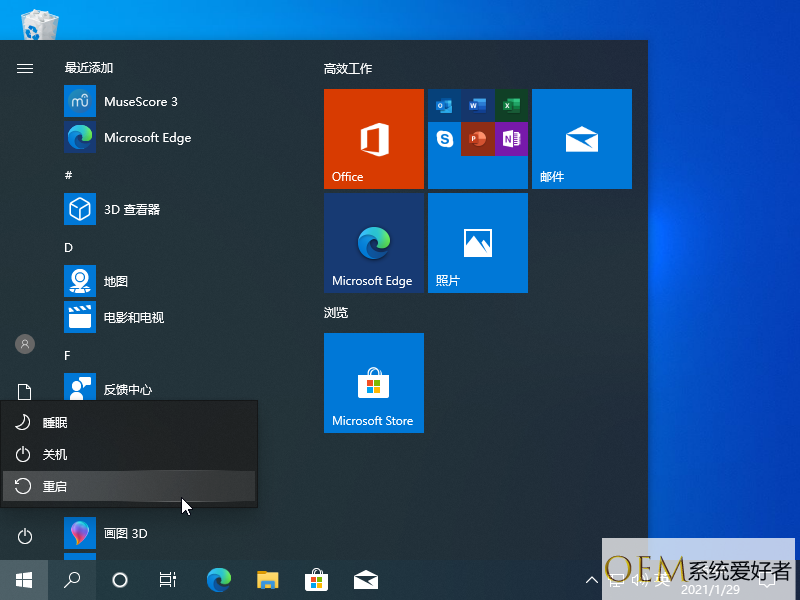Launch 电影和电视 app

(133, 318)
